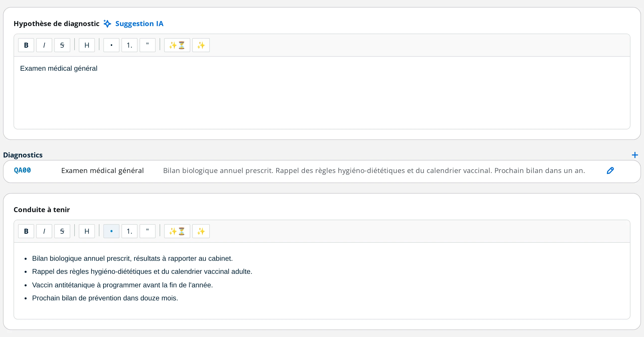Click single sparkles AI button in Conduite toolbar
The image size is (644, 337).
click(x=201, y=231)
